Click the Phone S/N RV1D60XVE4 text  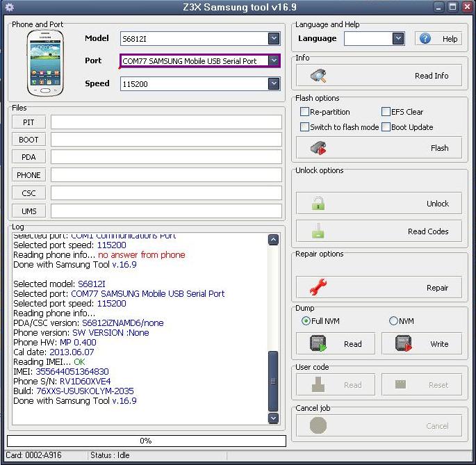tap(62, 381)
